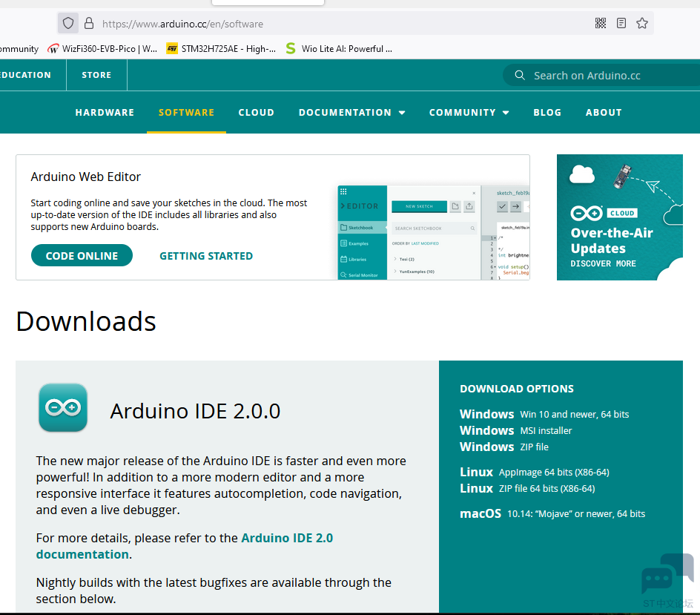Click the Arduino IDE logo icon
Viewport: 700px width, 615px height.
[x=63, y=407]
